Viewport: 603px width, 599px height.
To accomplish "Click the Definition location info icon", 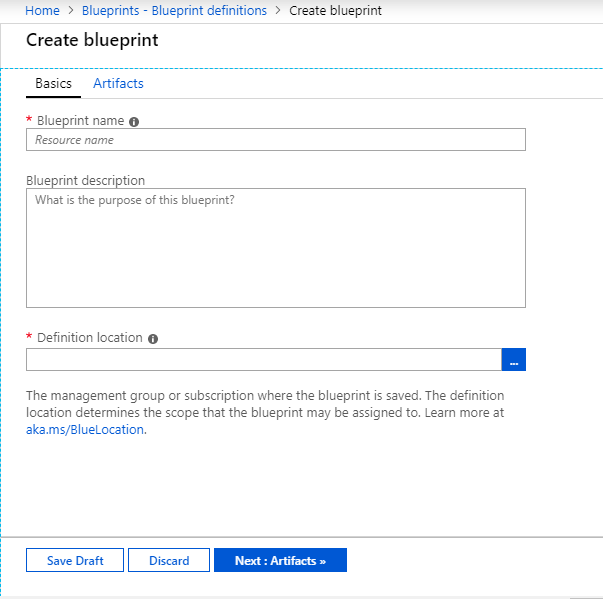I will point(153,339).
